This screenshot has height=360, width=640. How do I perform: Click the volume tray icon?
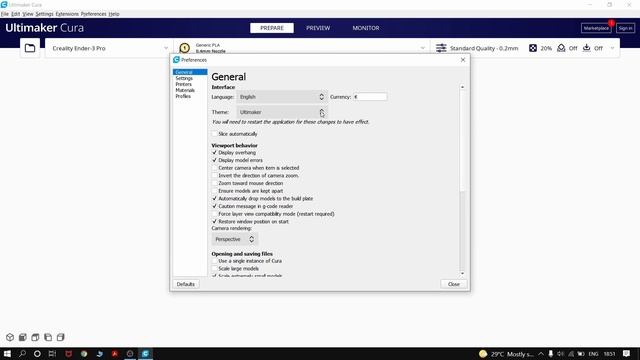560,354
